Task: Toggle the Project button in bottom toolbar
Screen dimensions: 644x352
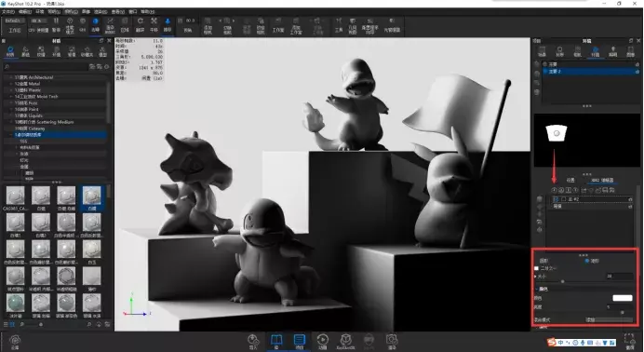Action: (x=300, y=342)
